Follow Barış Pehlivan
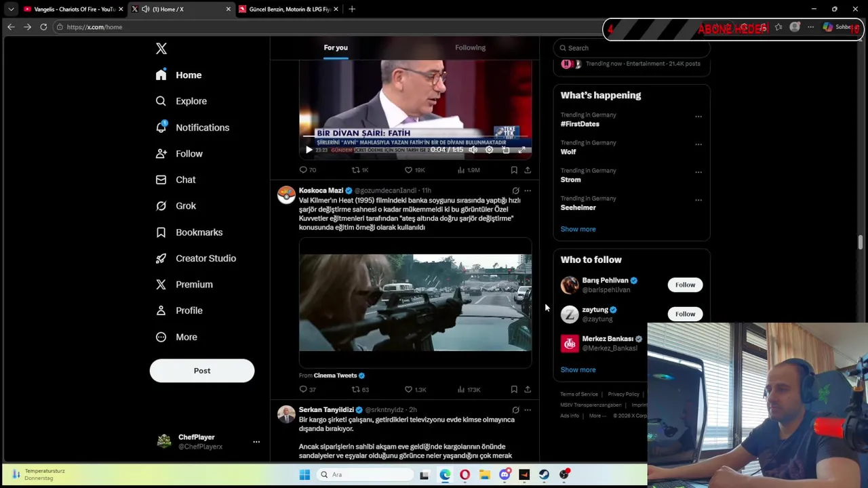 click(x=685, y=285)
